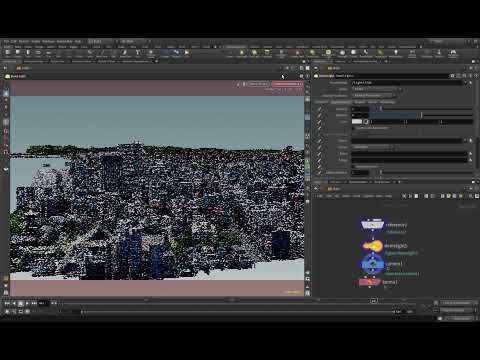Select the domelight node in the network
This screenshot has width=480, height=360.
pos(372,246)
